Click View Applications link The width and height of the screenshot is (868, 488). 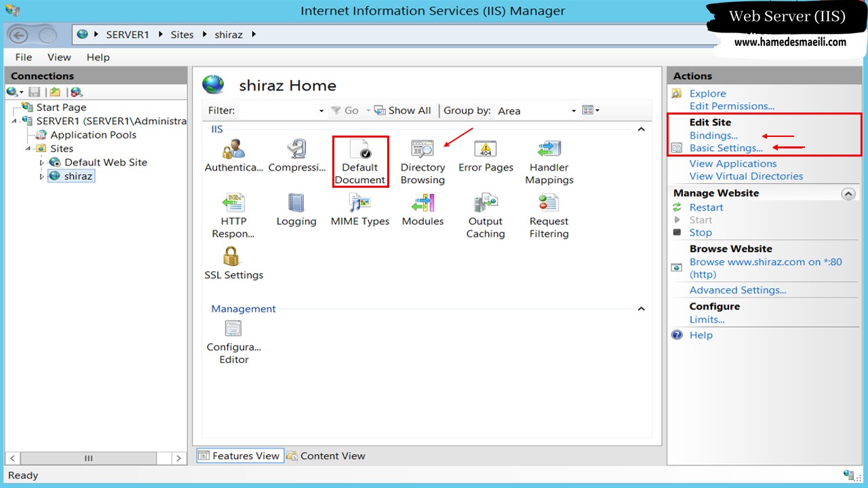[x=733, y=163]
